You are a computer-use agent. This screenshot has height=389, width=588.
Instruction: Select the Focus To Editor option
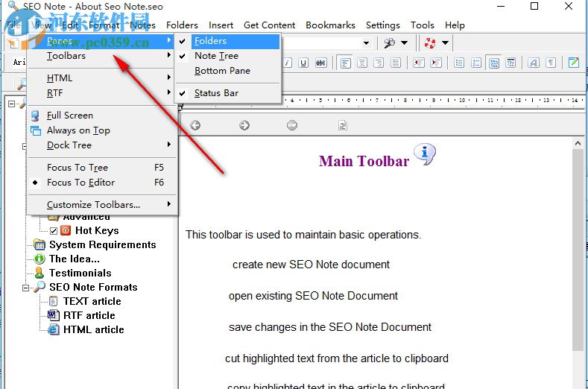point(102,183)
